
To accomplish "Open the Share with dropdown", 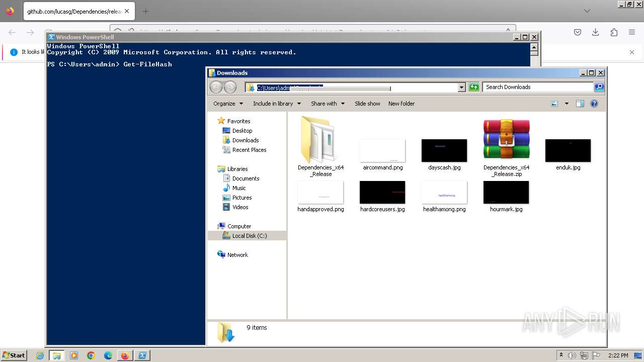I will click(x=328, y=104).
